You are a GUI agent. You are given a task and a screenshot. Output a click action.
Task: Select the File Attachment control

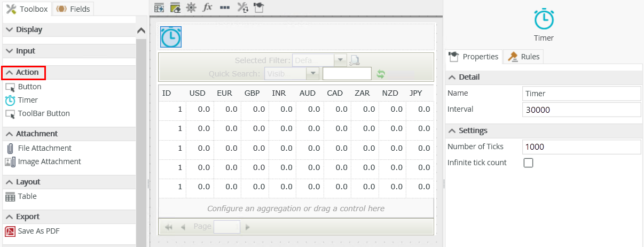(44, 148)
